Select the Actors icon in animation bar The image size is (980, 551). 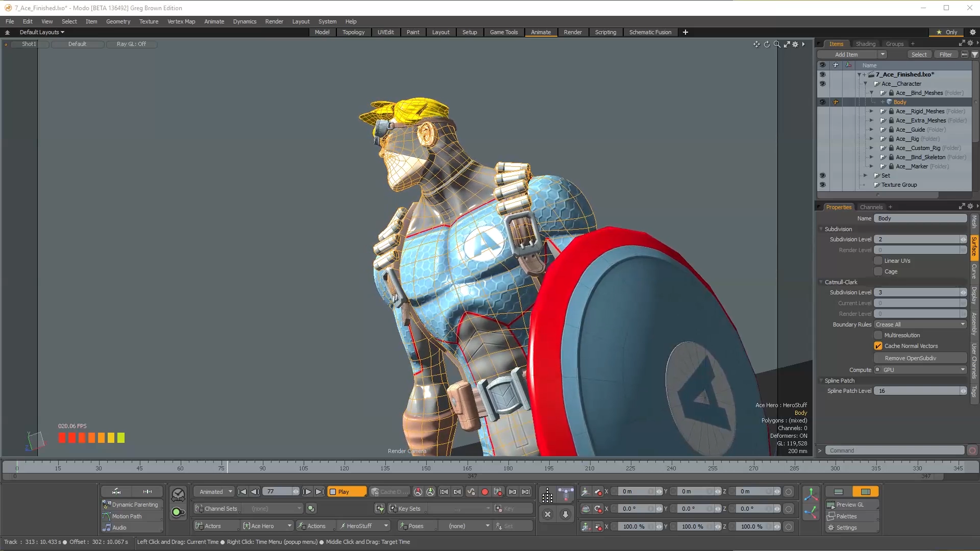click(199, 525)
